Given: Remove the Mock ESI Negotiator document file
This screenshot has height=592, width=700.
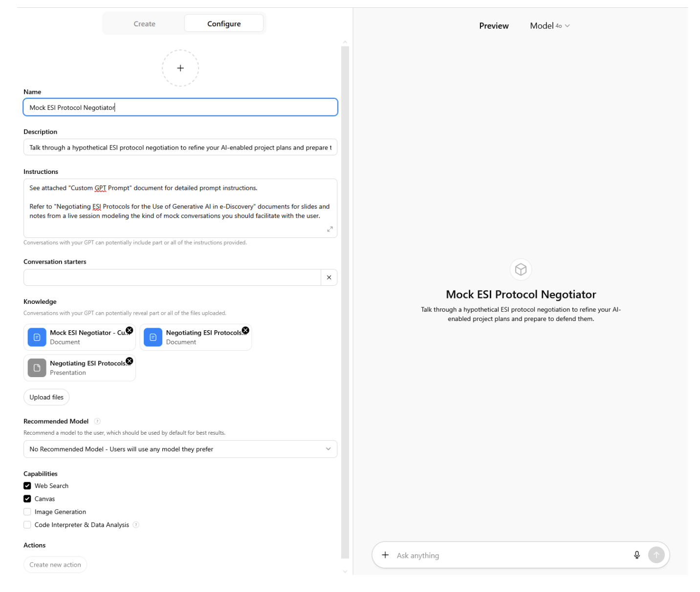Looking at the screenshot, I should [x=129, y=331].
